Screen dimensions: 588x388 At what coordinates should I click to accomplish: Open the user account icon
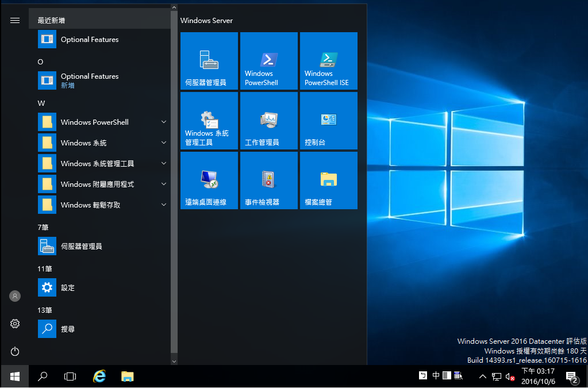[14, 296]
